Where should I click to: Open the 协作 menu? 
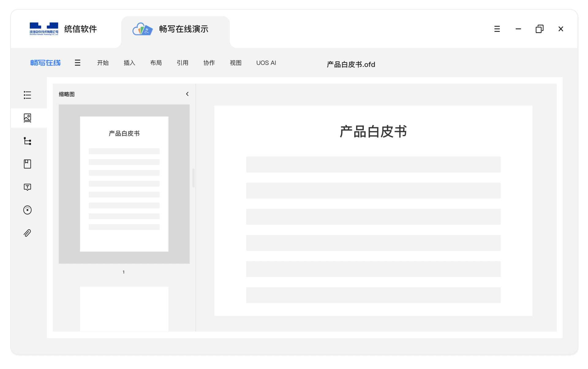209,63
